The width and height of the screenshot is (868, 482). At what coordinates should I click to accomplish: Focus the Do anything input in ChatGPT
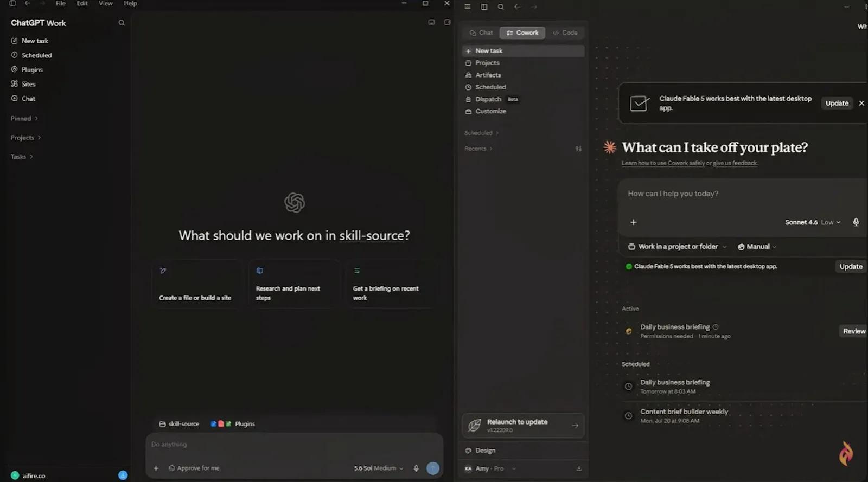pos(294,445)
